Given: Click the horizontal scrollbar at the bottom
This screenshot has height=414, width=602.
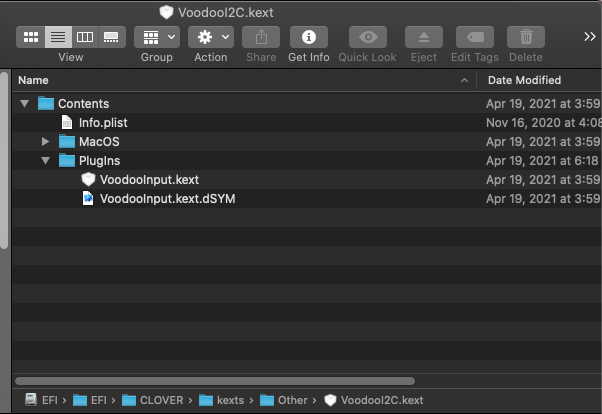Looking at the screenshot, I should click(215, 381).
